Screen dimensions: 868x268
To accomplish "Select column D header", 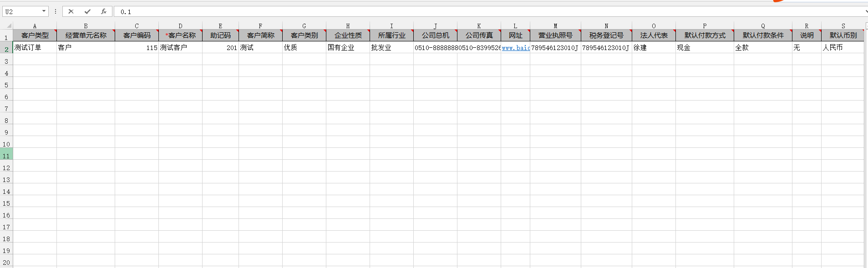I will pyautogui.click(x=180, y=26).
